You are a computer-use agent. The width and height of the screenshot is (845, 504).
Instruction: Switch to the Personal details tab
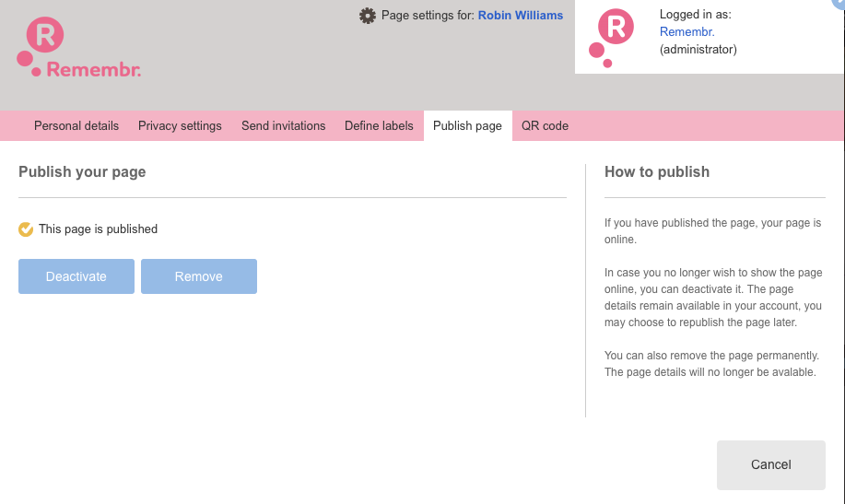point(76,126)
